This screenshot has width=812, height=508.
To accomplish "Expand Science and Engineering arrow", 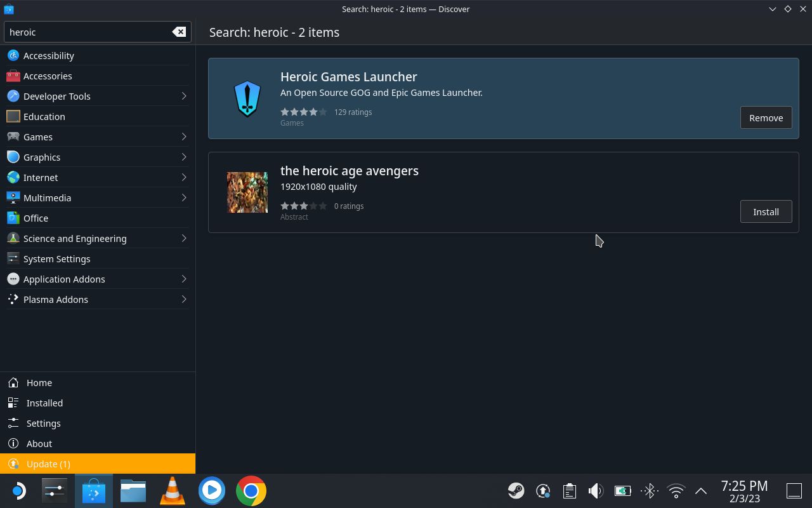I will pos(184,238).
